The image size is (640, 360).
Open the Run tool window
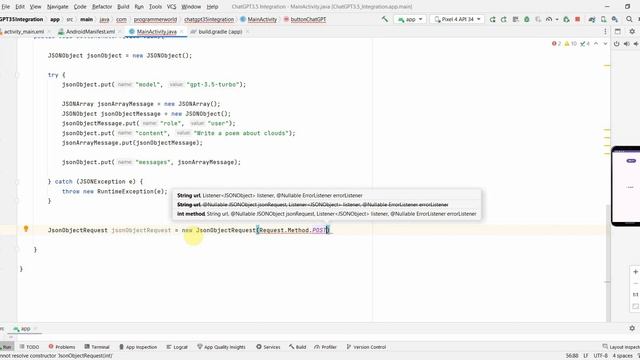click(x=7, y=347)
